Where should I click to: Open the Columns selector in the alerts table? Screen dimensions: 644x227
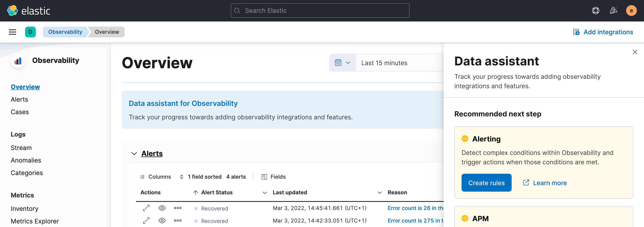point(155,177)
